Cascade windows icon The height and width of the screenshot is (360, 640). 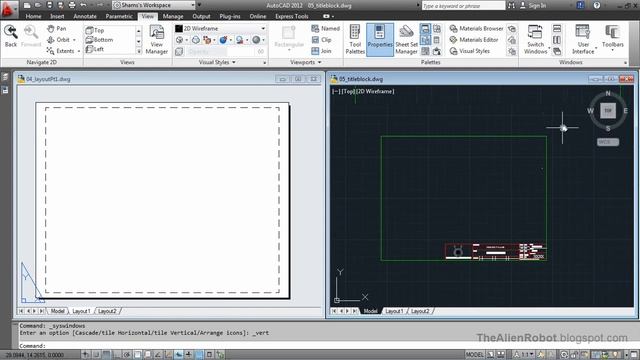coord(557,51)
